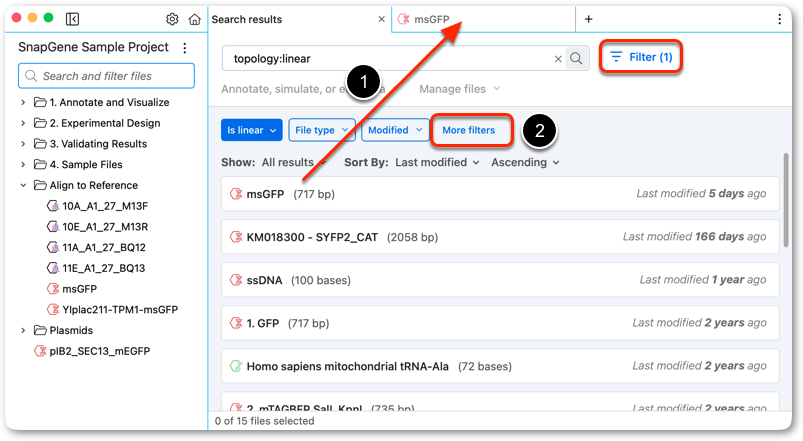Click msGFP result row DNA icon
The image size is (803, 441).
pyautogui.click(x=236, y=194)
